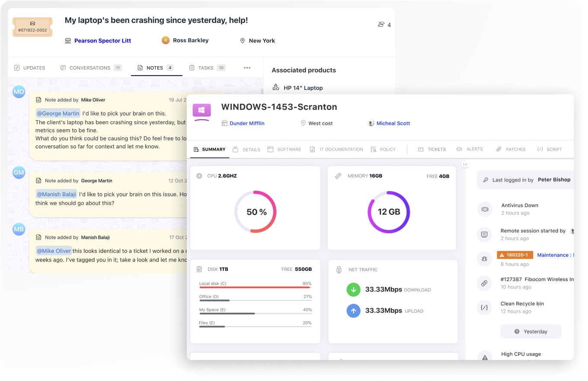Expand the Yesterday activity group
588x381 pixels.
[530, 331]
